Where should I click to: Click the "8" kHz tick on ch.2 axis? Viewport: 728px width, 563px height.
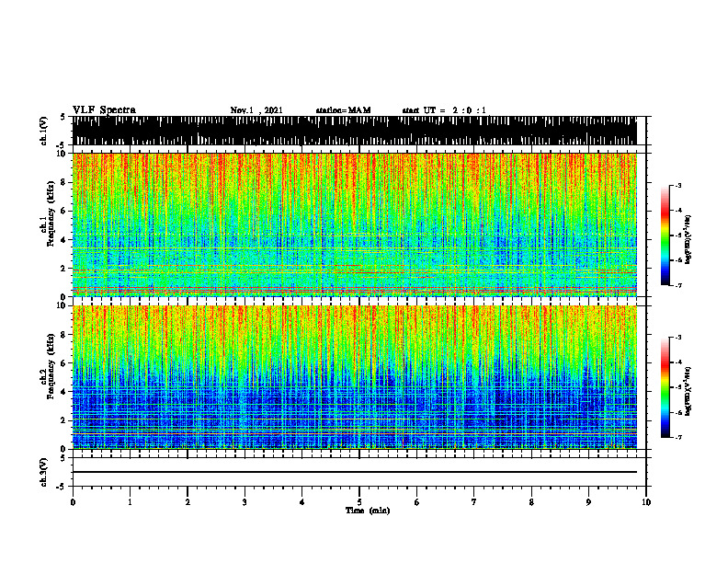coord(63,335)
